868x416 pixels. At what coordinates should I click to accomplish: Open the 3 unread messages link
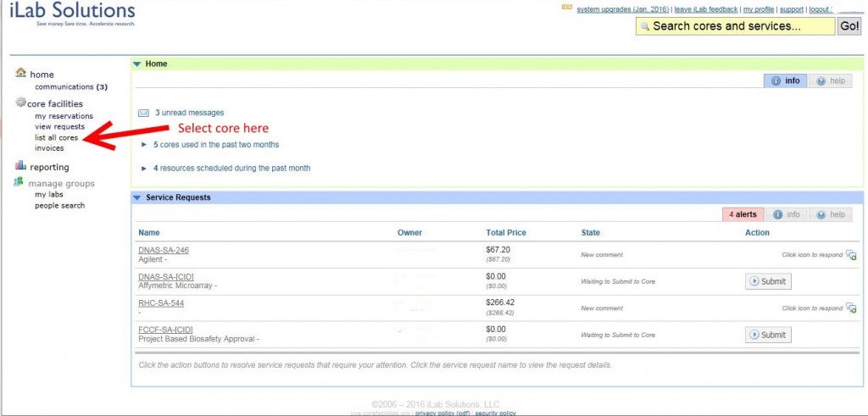point(189,113)
